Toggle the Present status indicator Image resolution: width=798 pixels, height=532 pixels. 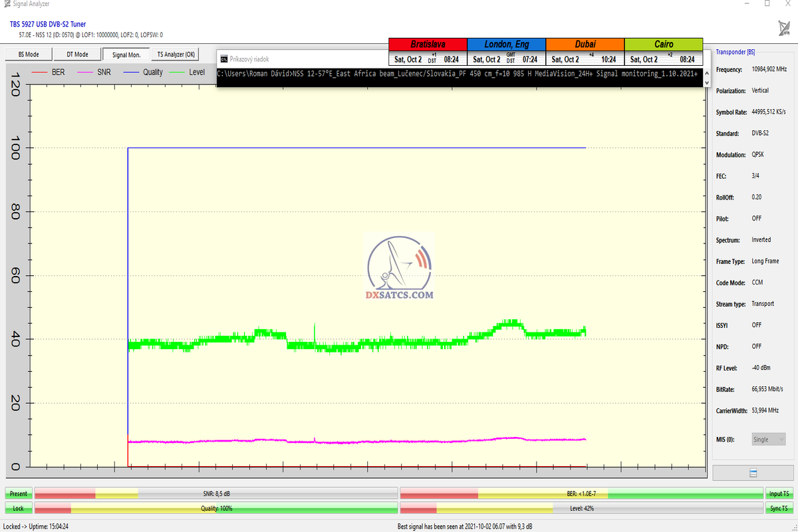[x=19, y=493]
